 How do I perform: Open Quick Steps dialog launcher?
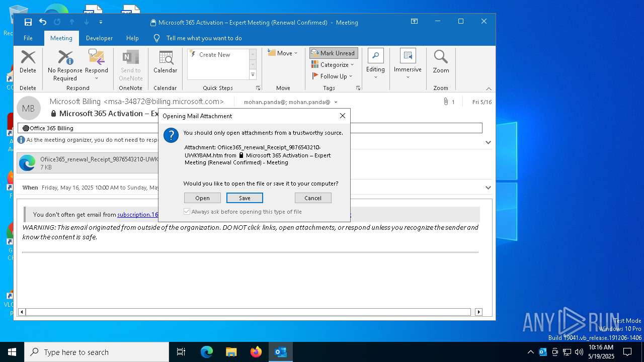coord(258,88)
